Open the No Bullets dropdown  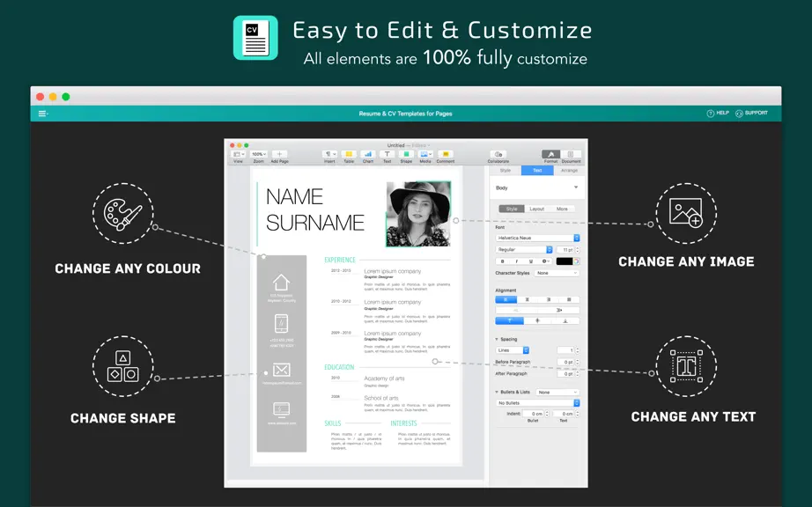point(538,403)
